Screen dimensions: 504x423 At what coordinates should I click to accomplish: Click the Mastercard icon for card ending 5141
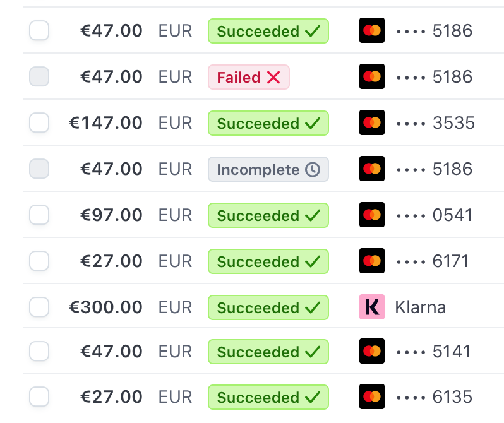coord(371,351)
